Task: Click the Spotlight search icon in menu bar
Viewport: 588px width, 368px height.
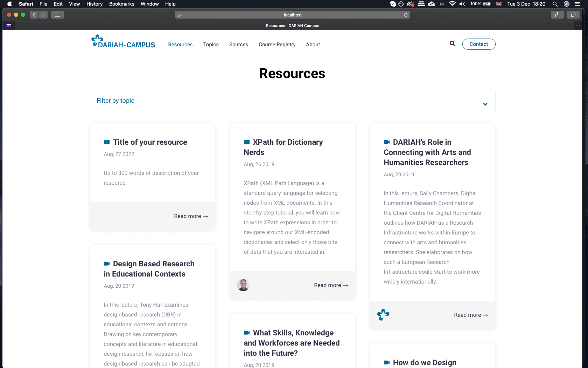Action: tap(555, 4)
